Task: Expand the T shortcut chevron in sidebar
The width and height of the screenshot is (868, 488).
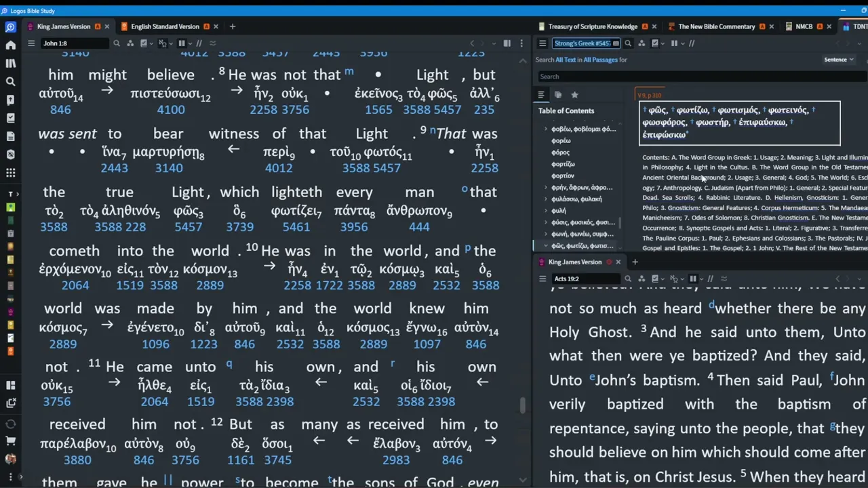Action: click(x=19, y=194)
